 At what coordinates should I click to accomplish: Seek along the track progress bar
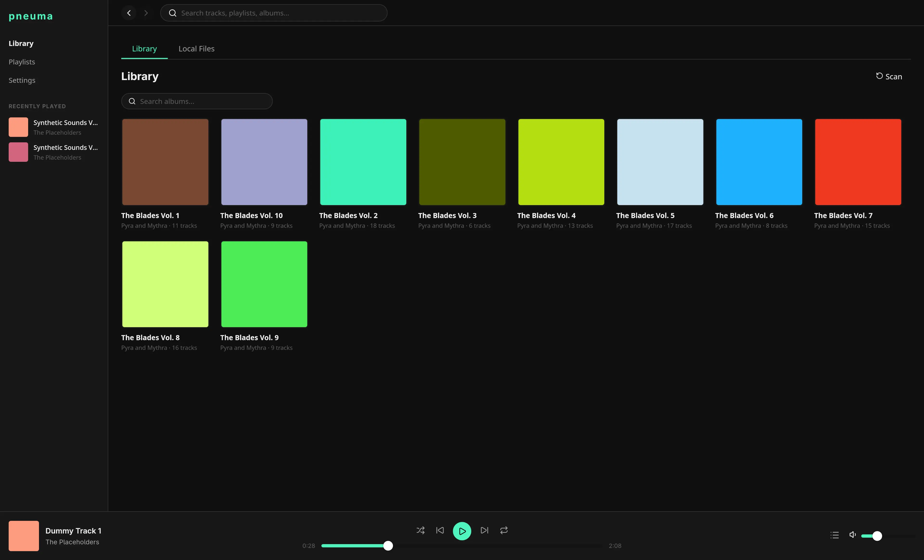tap(462, 546)
